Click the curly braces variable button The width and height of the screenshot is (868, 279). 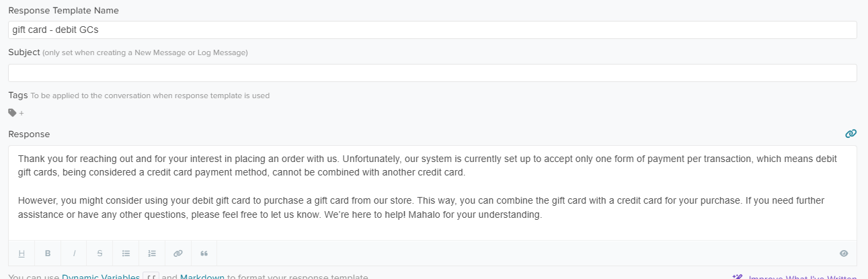[x=151, y=277]
